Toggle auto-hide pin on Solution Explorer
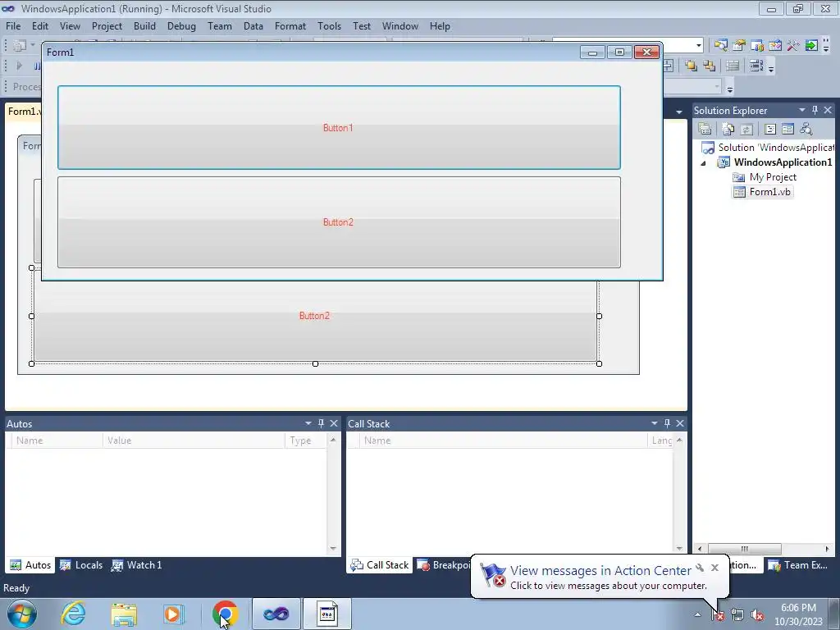Image resolution: width=840 pixels, height=630 pixels. pyautogui.click(x=815, y=110)
